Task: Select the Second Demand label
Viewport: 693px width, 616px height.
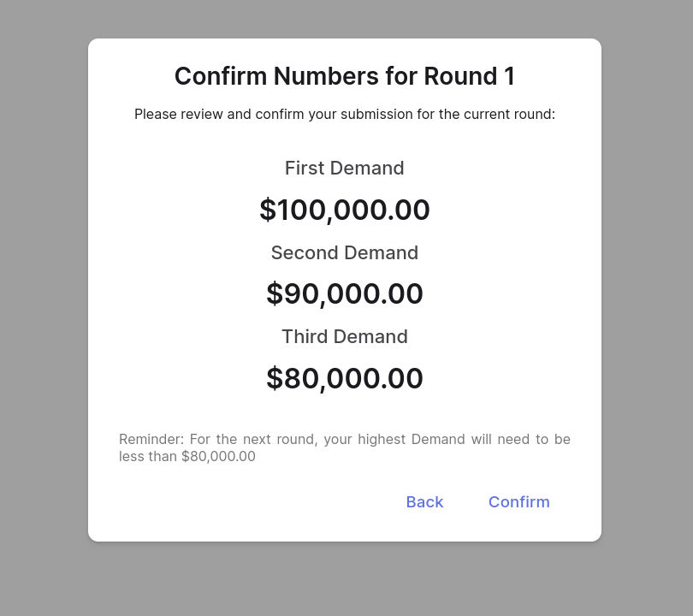Action: pos(345,253)
